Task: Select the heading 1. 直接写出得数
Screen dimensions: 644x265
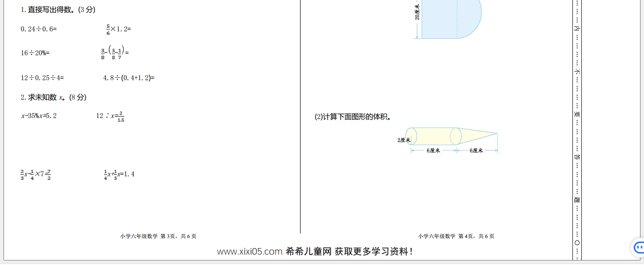Action: [58, 9]
